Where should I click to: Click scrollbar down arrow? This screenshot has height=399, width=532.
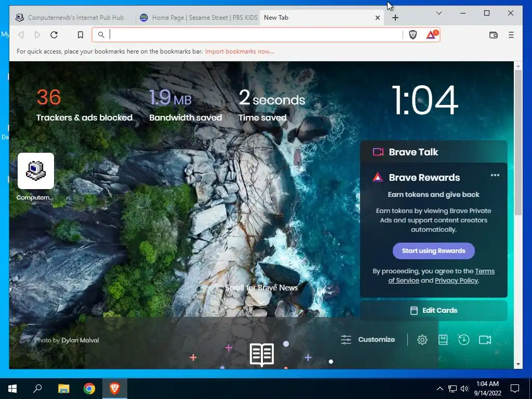pos(518,364)
